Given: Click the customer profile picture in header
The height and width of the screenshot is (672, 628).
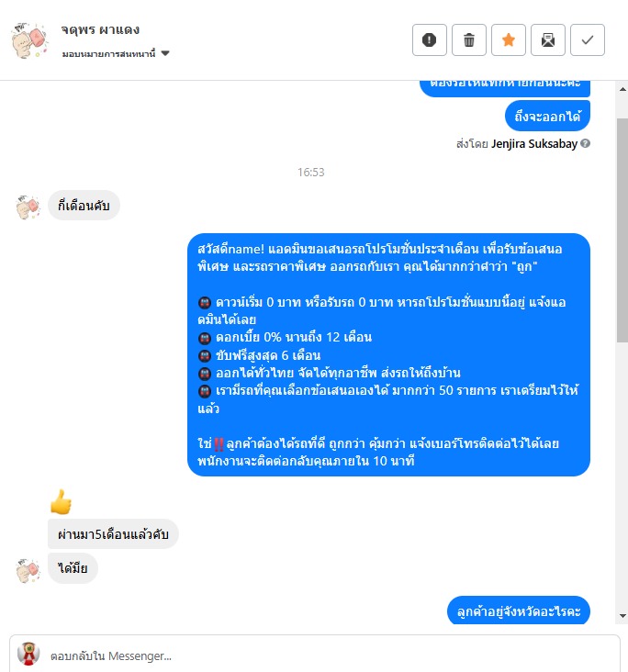Looking at the screenshot, I should [x=29, y=40].
